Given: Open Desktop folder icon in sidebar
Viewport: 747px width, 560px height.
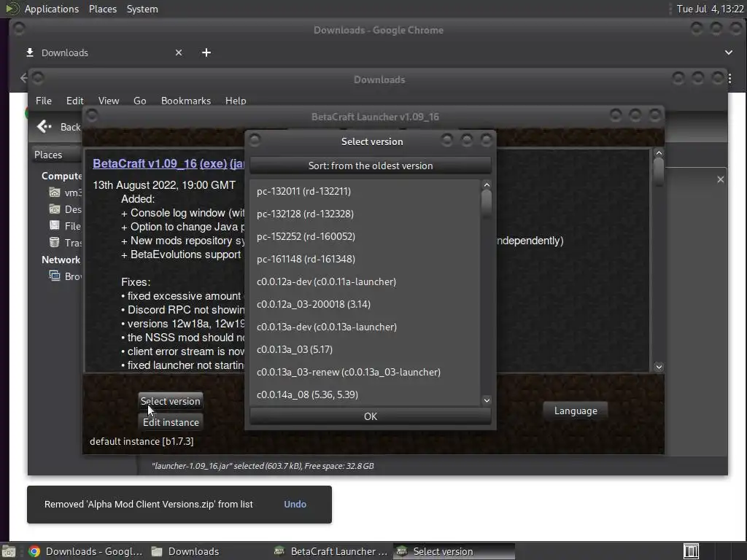Looking at the screenshot, I should (x=55, y=209).
